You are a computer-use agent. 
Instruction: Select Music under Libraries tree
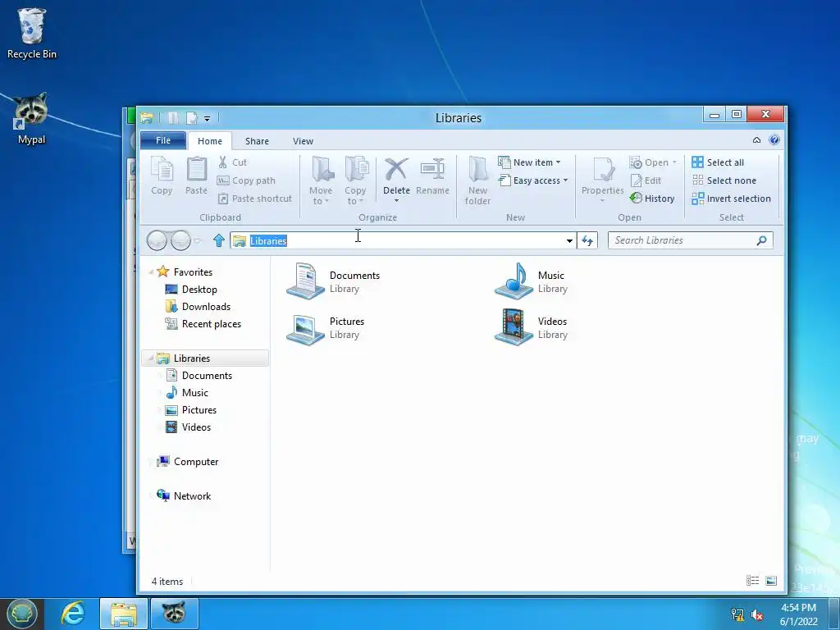point(186,393)
